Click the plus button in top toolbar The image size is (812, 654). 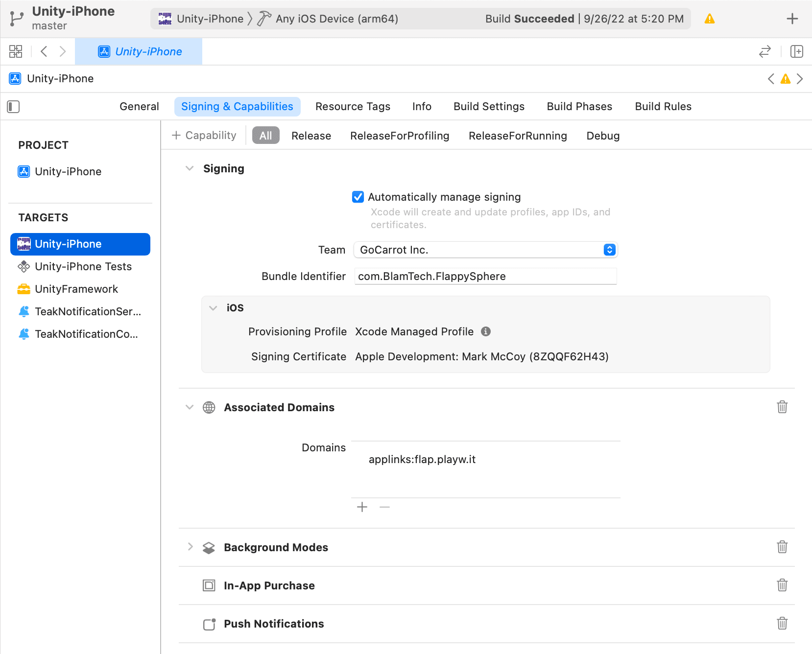792,19
